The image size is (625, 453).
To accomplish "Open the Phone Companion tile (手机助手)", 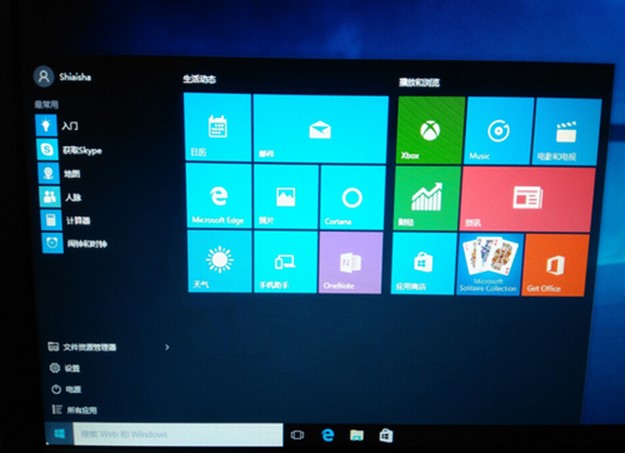I will [286, 262].
